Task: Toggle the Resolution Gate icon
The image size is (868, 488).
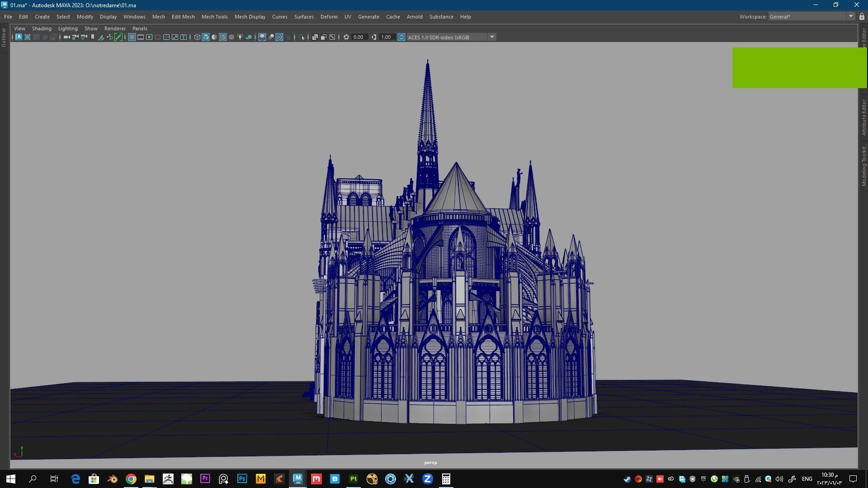Action: (x=149, y=37)
